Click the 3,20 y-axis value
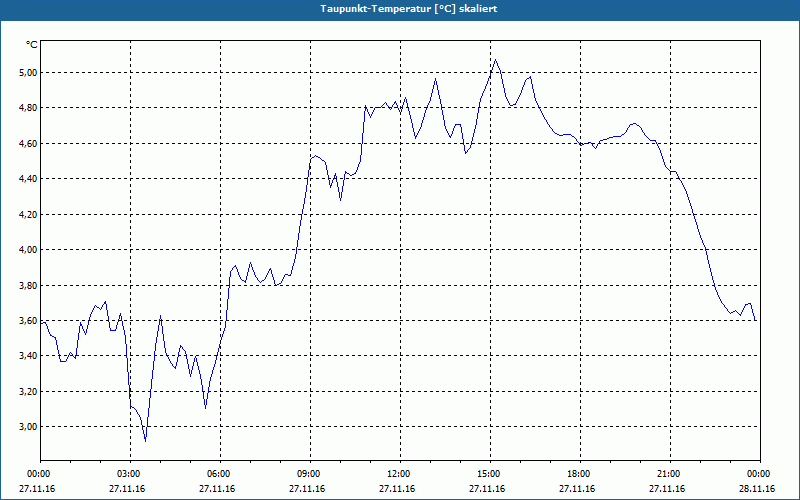Screen dimensions: 800x500 click(29, 391)
